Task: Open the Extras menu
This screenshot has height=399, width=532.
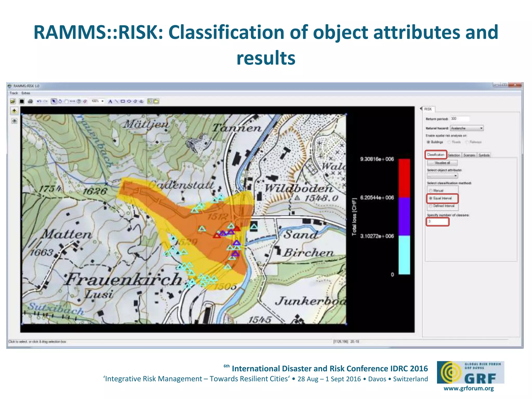Action: pyautogui.click(x=26, y=93)
